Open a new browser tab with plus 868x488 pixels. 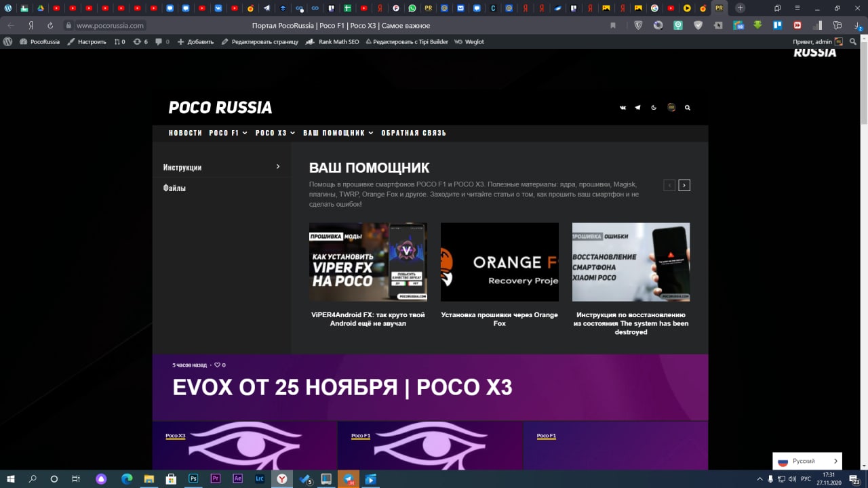click(740, 8)
